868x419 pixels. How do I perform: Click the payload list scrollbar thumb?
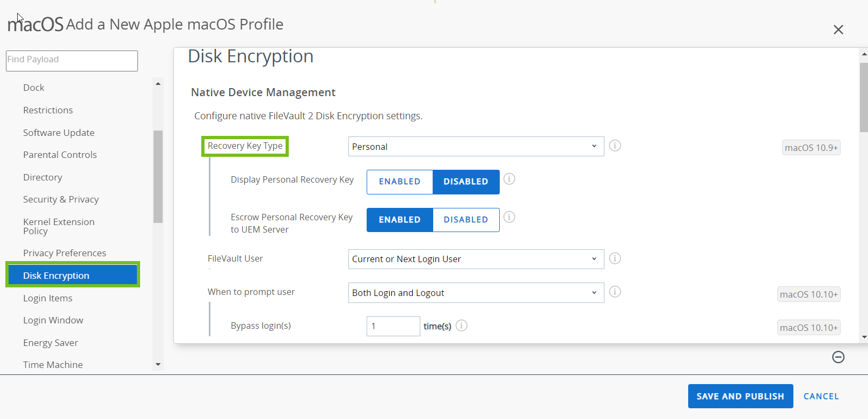click(158, 177)
